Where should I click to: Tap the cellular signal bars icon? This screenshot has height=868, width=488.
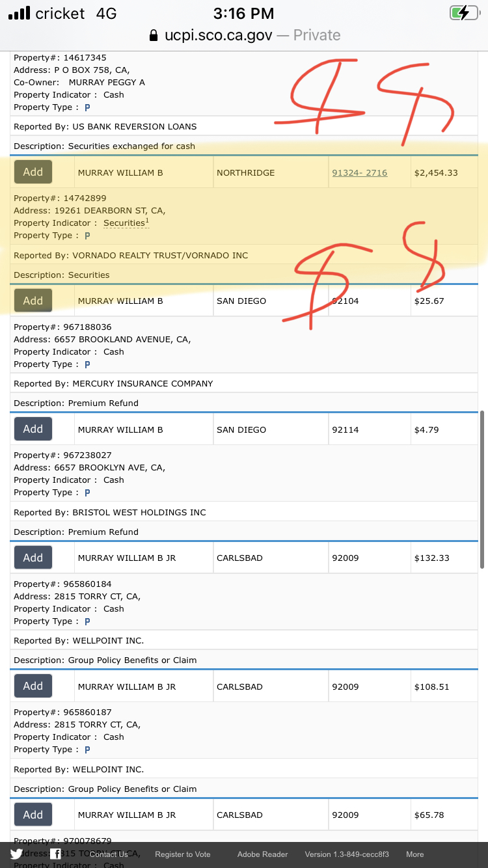click(19, 13)
